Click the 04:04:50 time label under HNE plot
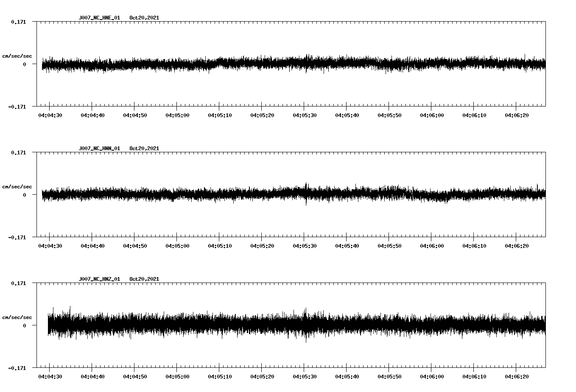 tap(135, 115)
